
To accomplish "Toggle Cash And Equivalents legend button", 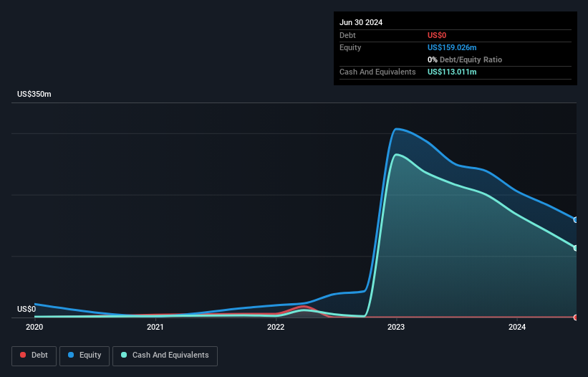I will pyautogui.click(x=165, y=355).
